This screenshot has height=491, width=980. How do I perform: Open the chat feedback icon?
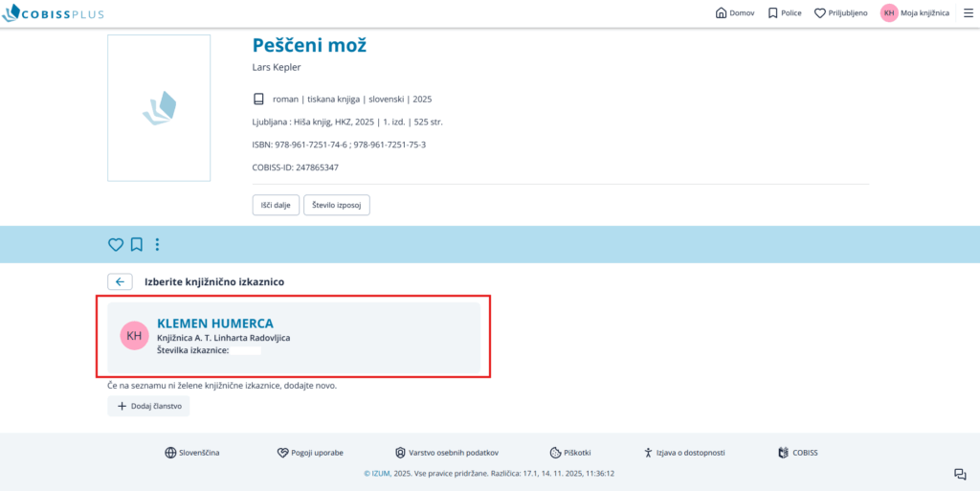[x=960, y=474]
